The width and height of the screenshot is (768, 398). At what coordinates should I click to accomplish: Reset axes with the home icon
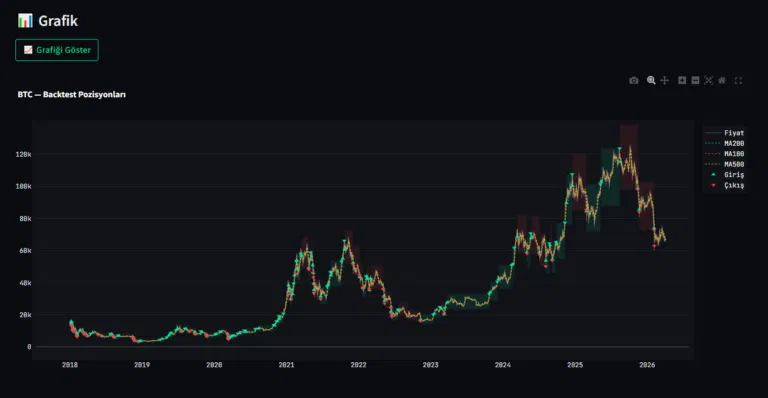point(722,80)
